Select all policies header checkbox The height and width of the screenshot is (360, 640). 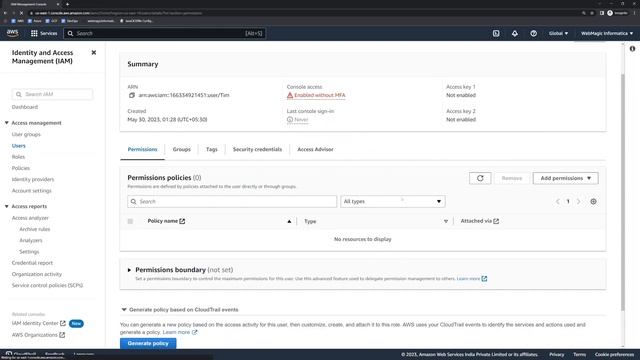tap(130, 221)
